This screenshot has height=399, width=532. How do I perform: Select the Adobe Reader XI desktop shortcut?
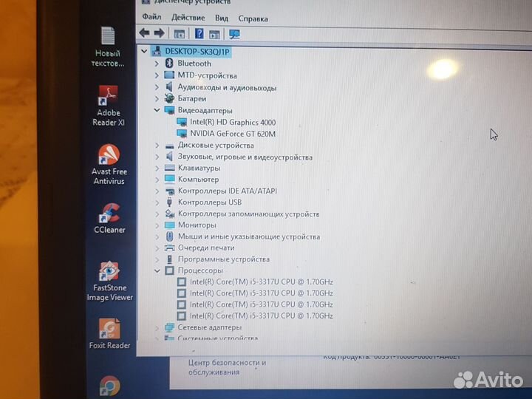point(109,106)
